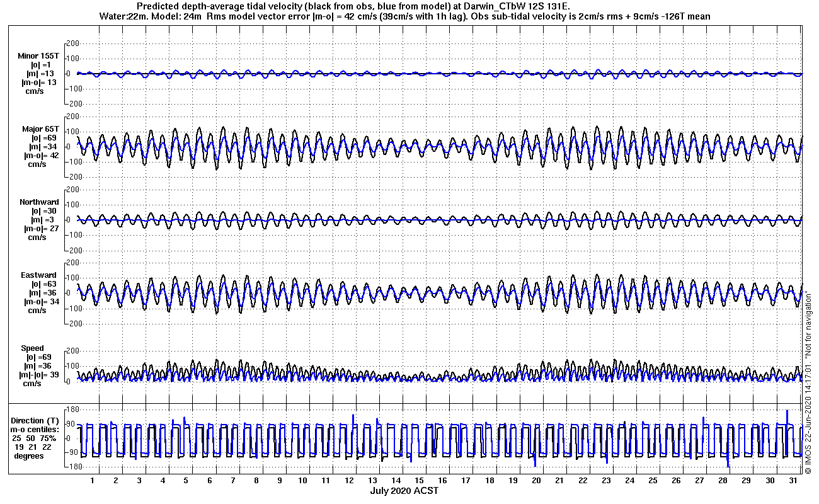
Task: Click day '23' on the x-axis
Action: [607, 480]
